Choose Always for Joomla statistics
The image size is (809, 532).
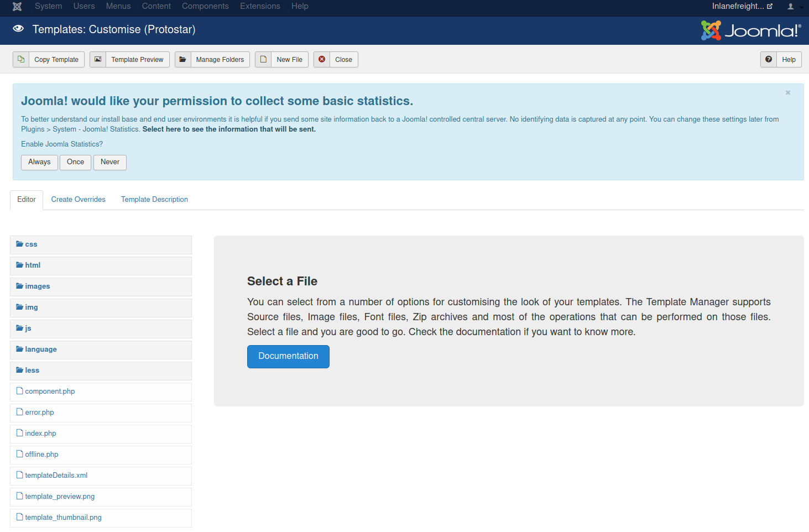[39, 162]
